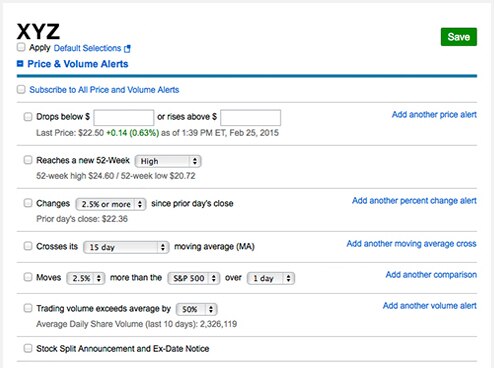Screen dimensions: 494x368
Task: Click Add another moving average cross link
Action: tap(411, 244)
